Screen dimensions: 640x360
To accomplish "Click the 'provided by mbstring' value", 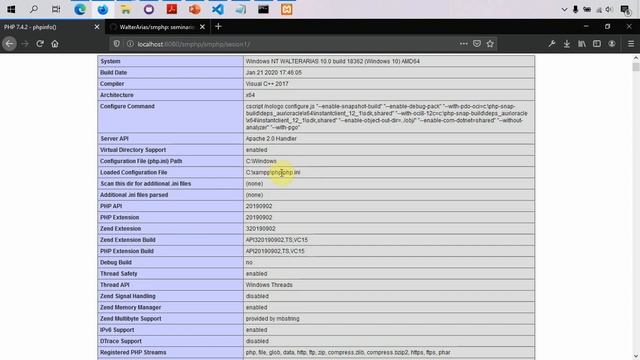I will coord(272,319).
